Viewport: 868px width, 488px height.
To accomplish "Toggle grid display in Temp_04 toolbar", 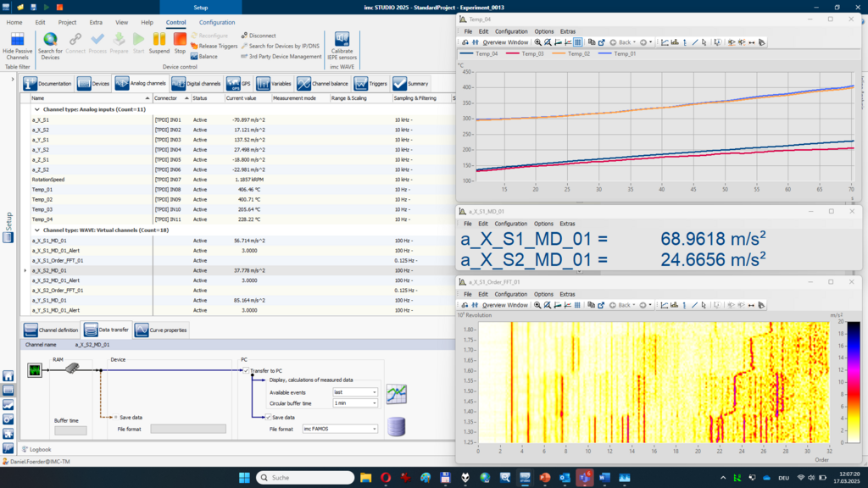I will tap(578, 42).
